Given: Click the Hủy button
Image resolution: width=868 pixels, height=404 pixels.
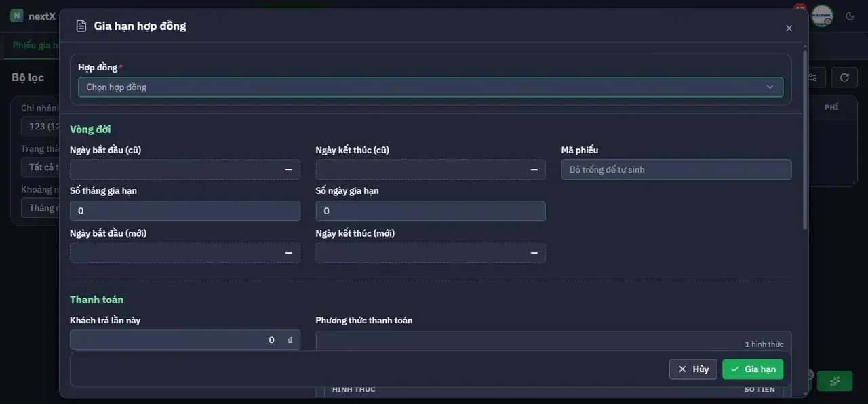Looking at the screenshot, I should click(x=693, y=369).
